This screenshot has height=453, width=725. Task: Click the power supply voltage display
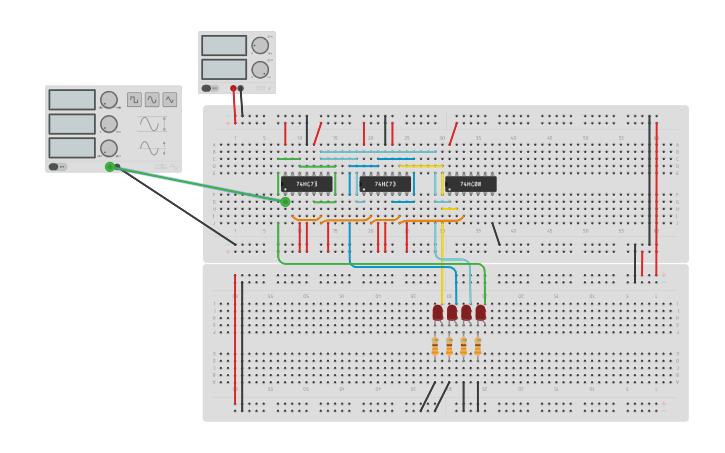pos(224,46)
